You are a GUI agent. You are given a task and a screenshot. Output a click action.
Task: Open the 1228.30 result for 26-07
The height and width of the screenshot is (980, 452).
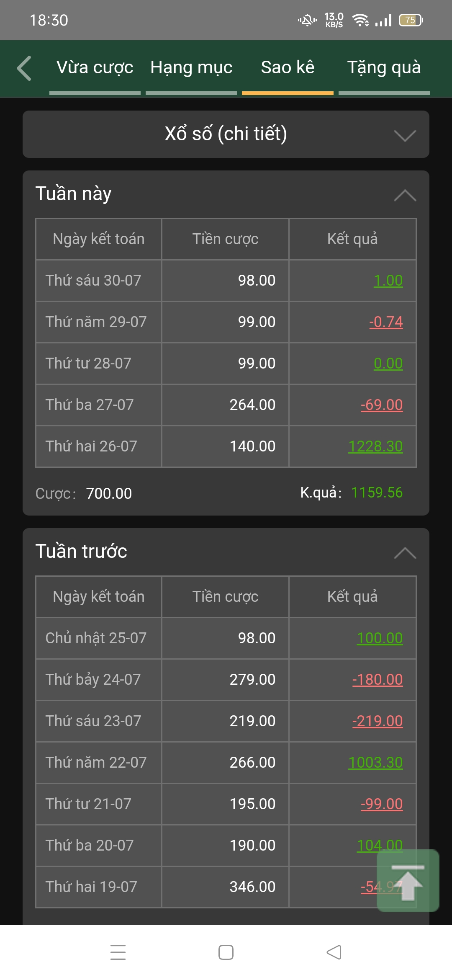[x=375, y=446]
